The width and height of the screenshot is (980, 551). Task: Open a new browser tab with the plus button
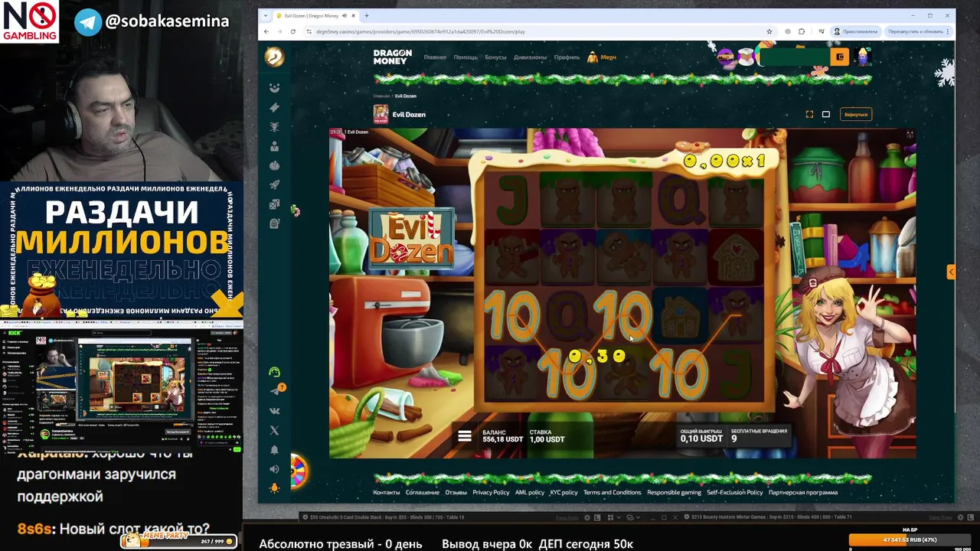(367, 15)
